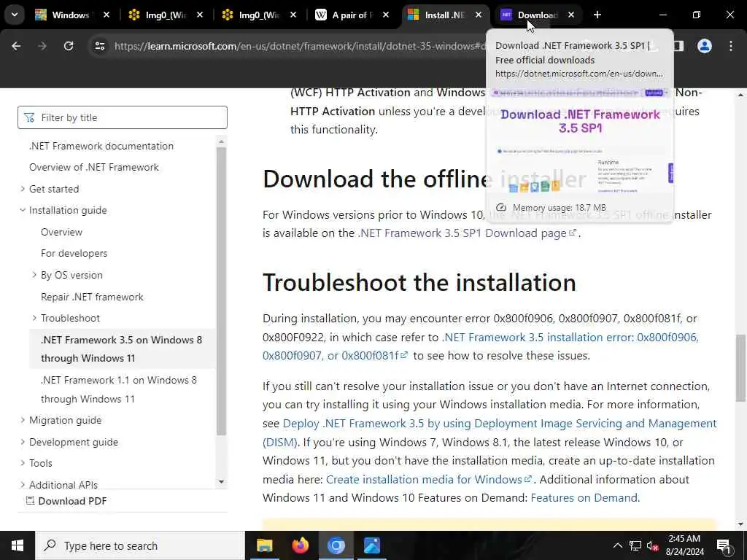This screenshot has width=747, height=560.
Task: Open Repair .NET framework page
Action: tap(92, 297)
